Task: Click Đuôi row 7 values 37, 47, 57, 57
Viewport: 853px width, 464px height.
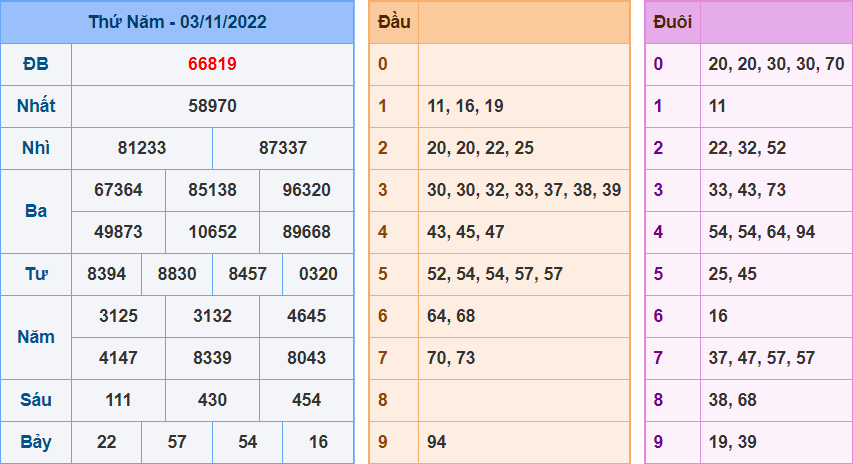Action: click(762, 357)
